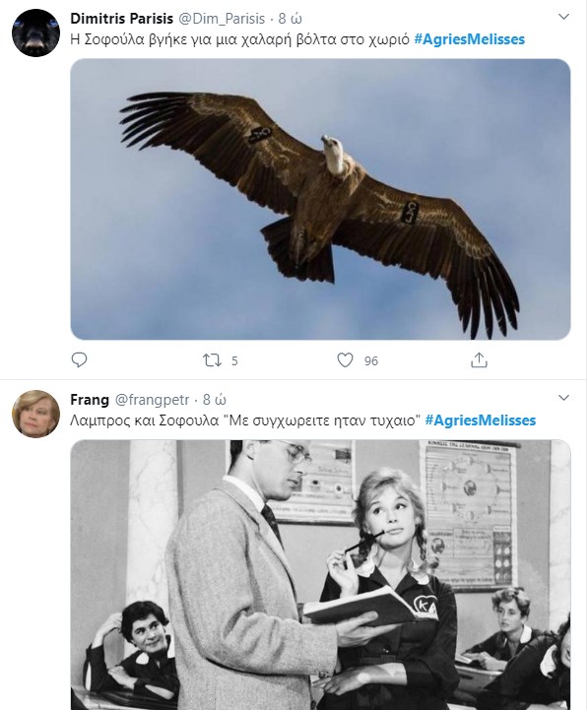The width and height of the screenshot is (588, 710).
Task: Open the @frangpetr handle
Action: [153, 400]
